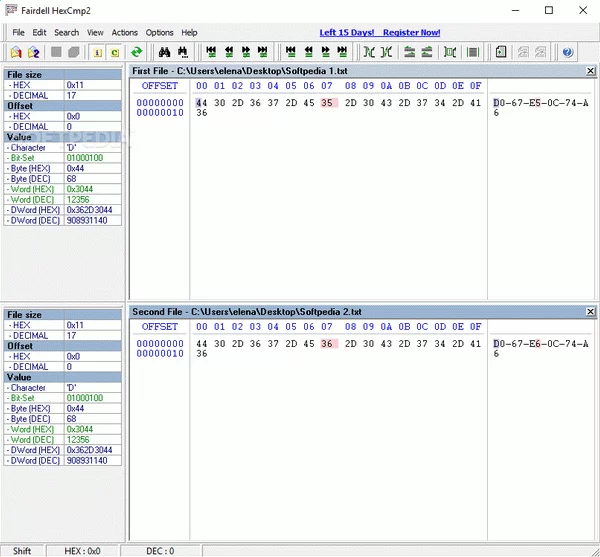The image size is (600, 557).
Task: Click the first stacked-bars toolbar icon
Action: (409, 52)
